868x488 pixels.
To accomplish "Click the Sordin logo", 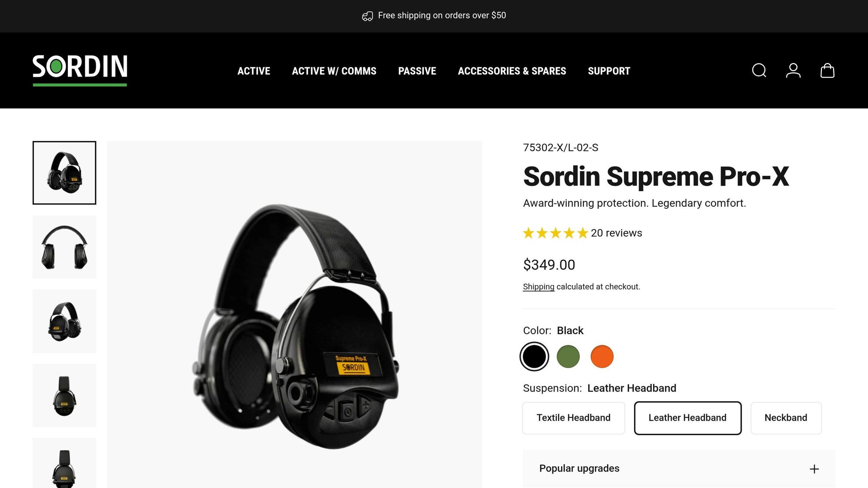I will 80,70.
